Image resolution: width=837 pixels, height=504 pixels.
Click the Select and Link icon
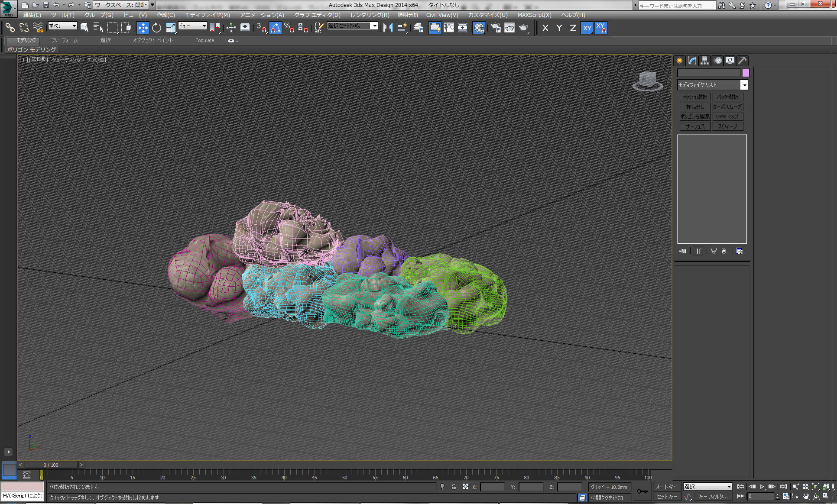10,28
